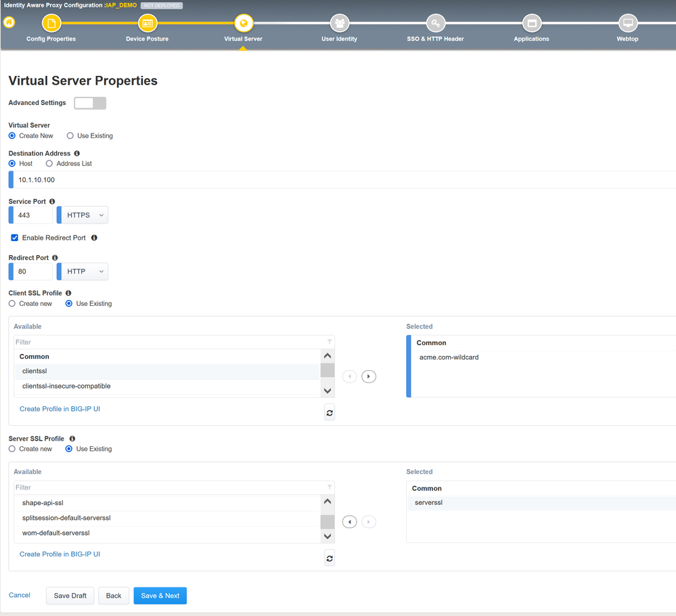Open the Config Properties step icon
The image size is (676, 616).
pos(51,23)
